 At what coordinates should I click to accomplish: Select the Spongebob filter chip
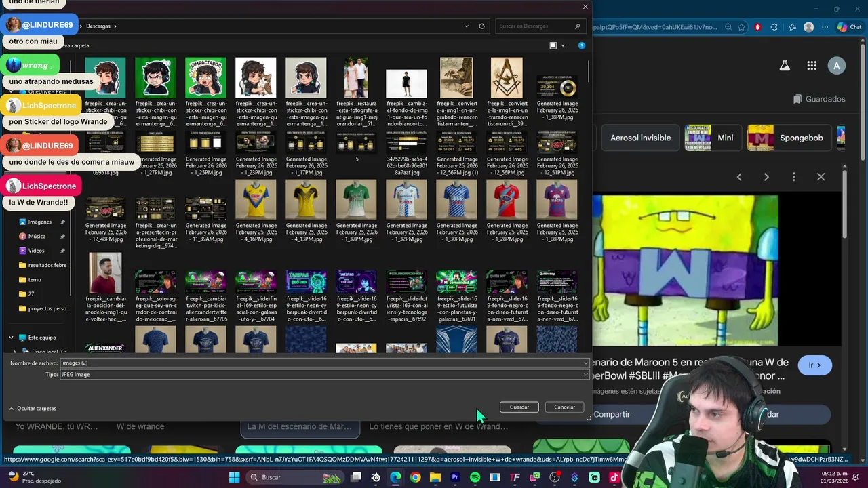(x=788, y=138)
